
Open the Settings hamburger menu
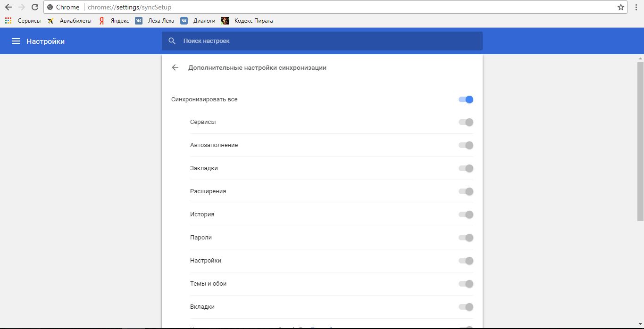[x=16, y=41]
